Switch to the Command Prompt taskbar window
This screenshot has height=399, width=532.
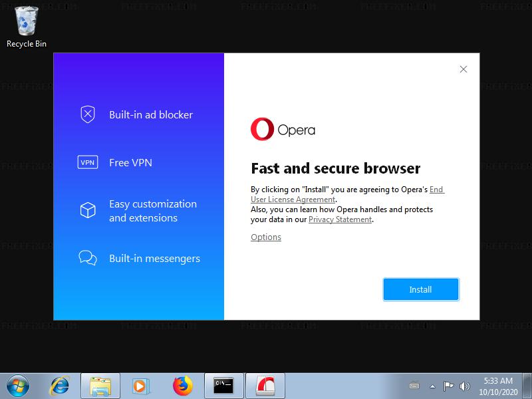point(223,385)
